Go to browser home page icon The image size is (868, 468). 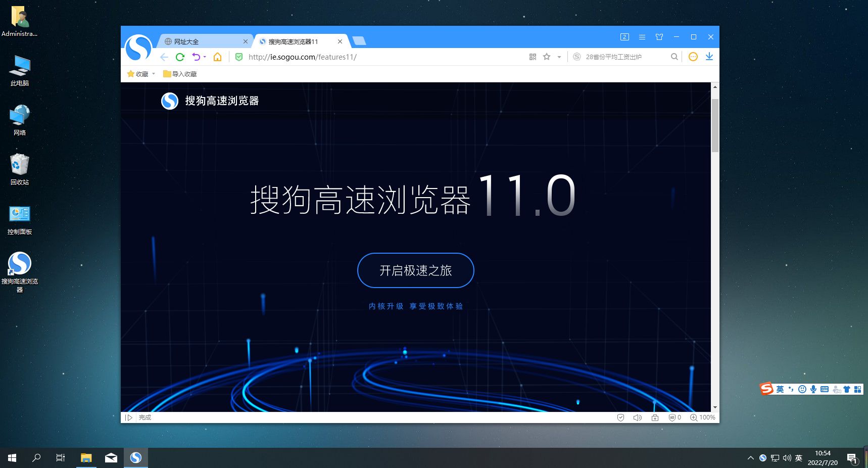(217, 57)
